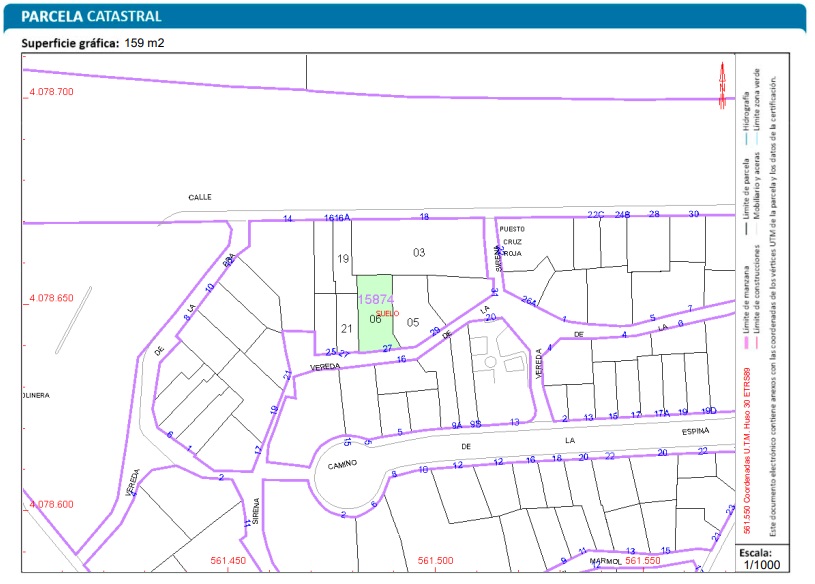815x584 pixels.
Task: Click the Escala 1/1000 scale box
Action: point(766,558)
